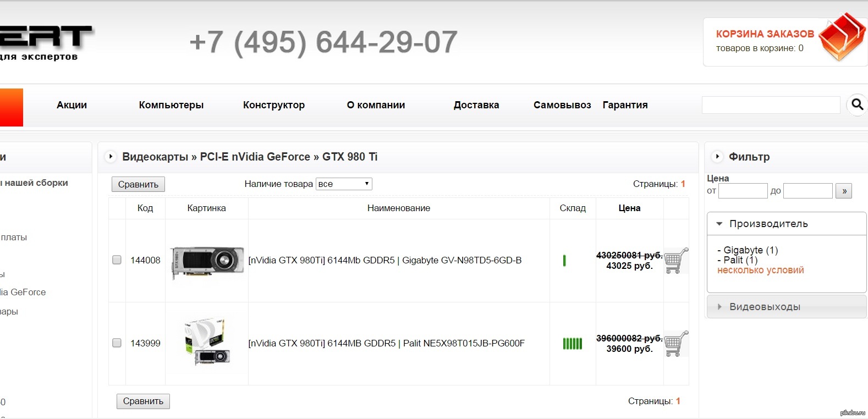Click the Наименование column header
Screen dimensions: 868x419
pyautogui.click(x=399, y=208)
